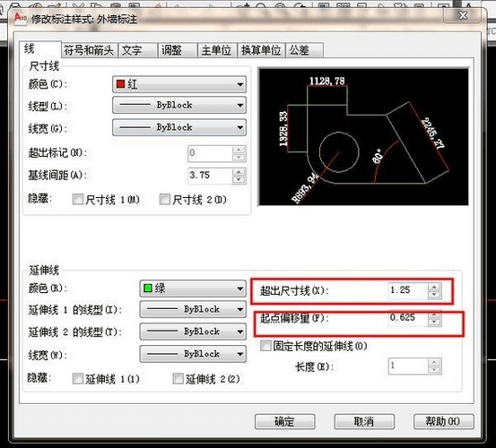Open 尺寸线 线型 ByBlock dropdown

coord(179,105)
